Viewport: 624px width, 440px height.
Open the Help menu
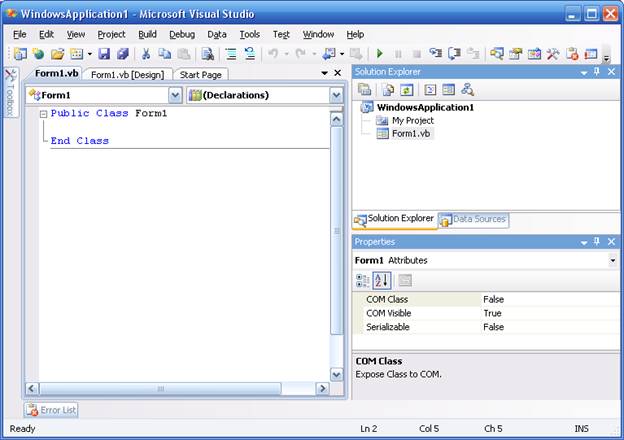click(x=355, y=35)
